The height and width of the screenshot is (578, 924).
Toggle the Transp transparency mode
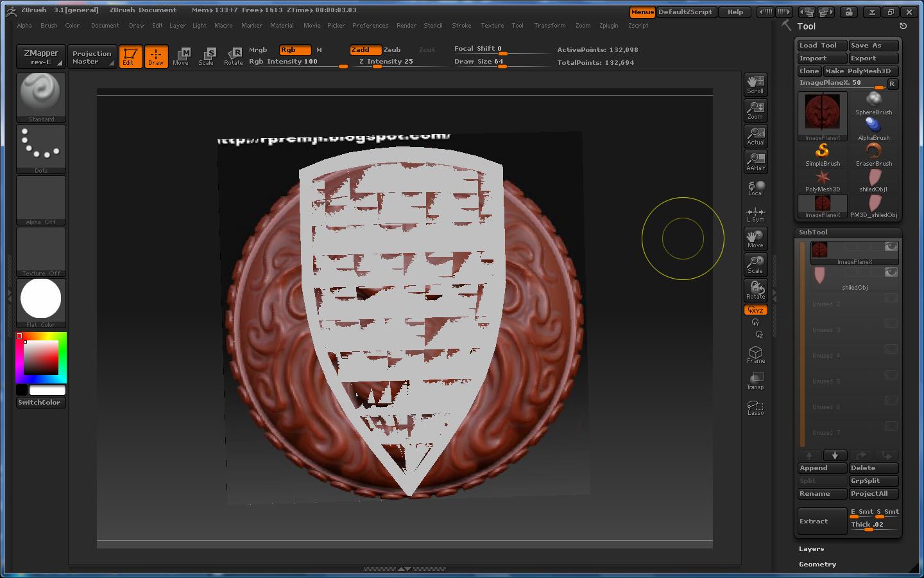(x=755, y=381)
